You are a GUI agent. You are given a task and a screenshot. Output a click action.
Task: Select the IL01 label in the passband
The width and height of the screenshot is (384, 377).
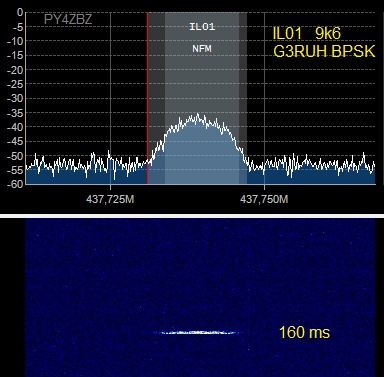click(x=202, y=27)
